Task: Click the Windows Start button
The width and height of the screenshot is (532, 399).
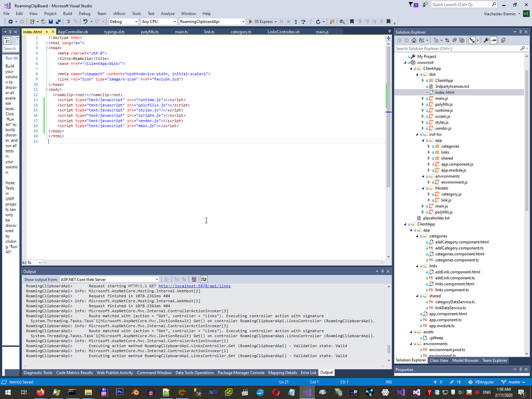Action: coord(8,392)
